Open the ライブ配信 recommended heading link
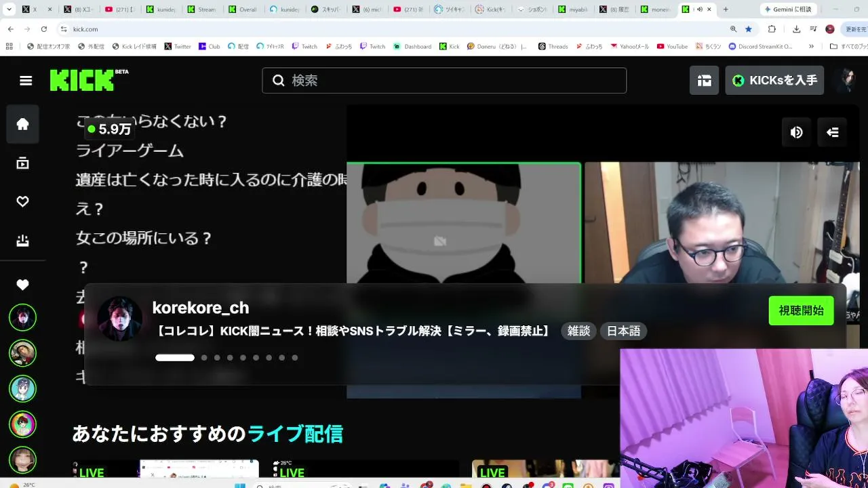Viewport: 868px width, 488px height. 295,434
